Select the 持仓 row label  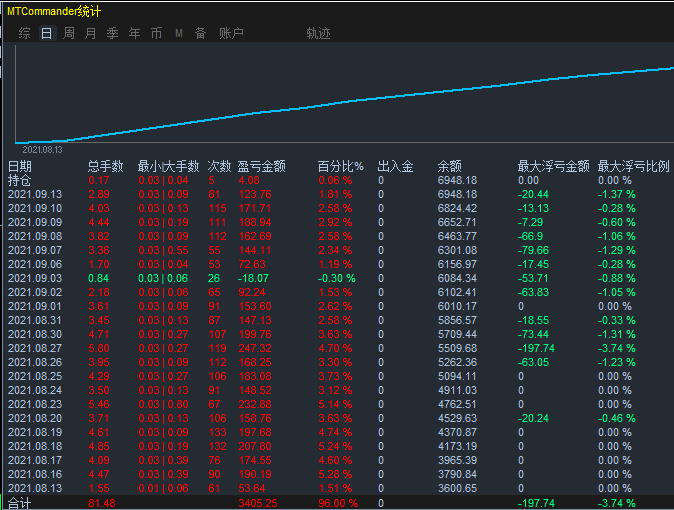tap(19, 180)
